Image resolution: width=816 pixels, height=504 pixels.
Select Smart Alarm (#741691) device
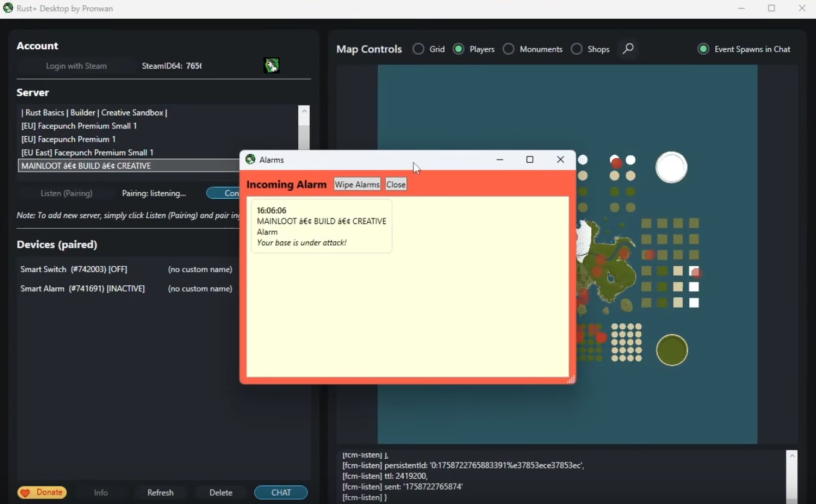point(83,288)
